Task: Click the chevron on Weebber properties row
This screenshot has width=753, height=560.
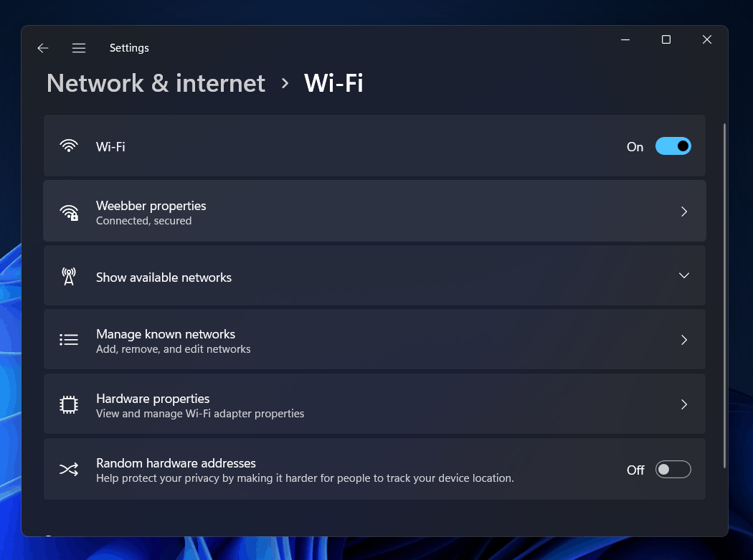Action: click(683, 212)
